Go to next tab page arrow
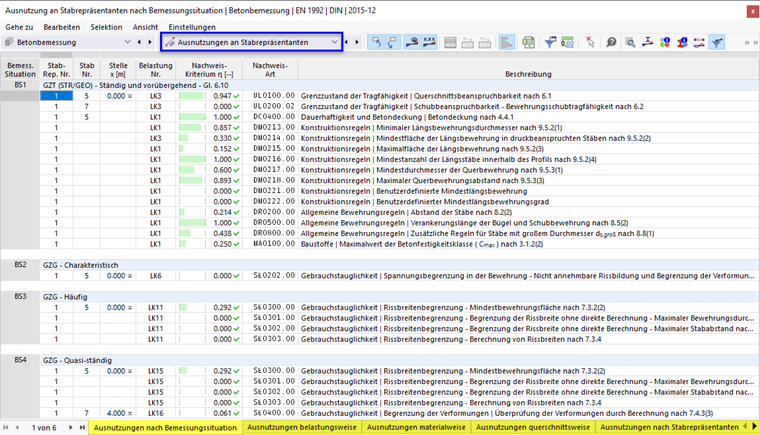Image resolution: width=760 pixels, height=435 pixels. tap(71, 427)
